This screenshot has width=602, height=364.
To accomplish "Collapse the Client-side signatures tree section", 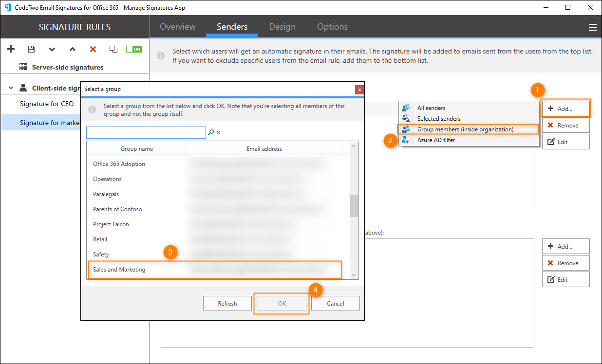I will 11,88.
